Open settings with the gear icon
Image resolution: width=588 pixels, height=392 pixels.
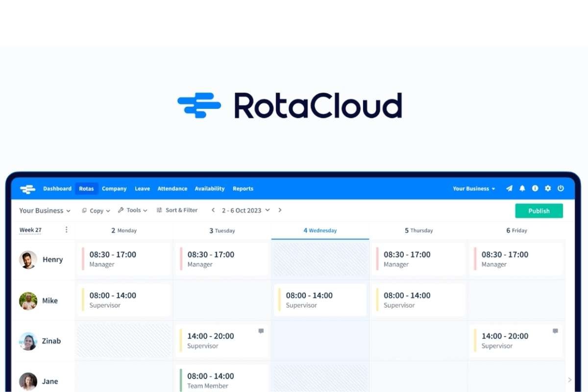[x=548, y=188]
